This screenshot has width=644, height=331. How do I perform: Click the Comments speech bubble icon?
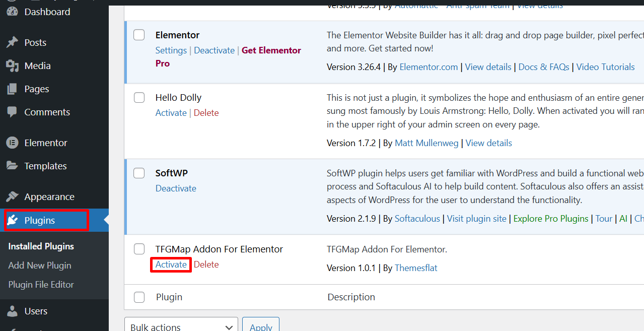tap(12, 112)
